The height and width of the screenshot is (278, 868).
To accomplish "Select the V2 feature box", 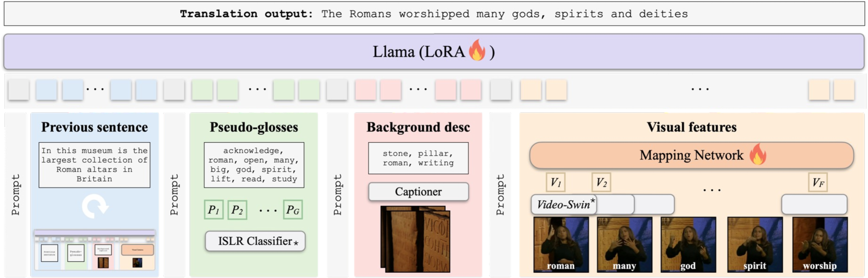I will 601,182.
